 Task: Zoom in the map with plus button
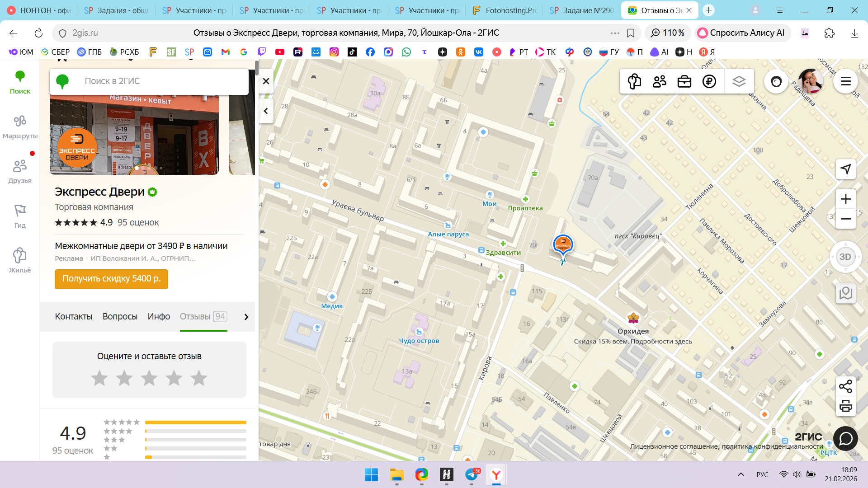point(845,199)
